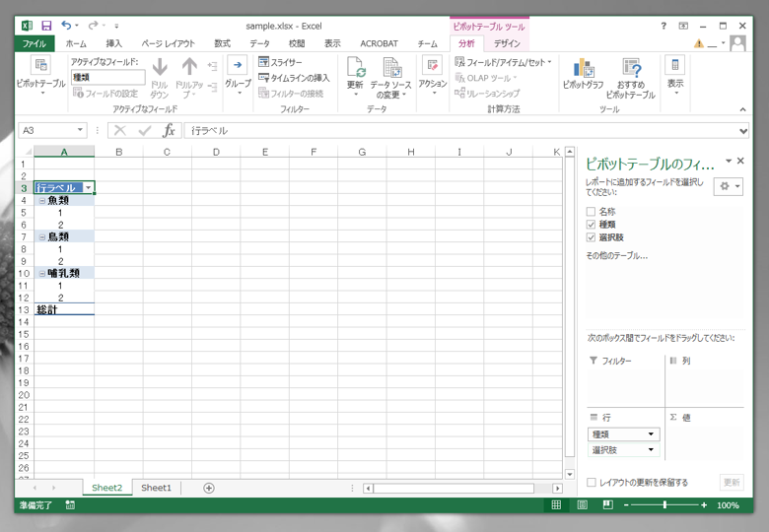This screenshot has width=769, height=532.
Task: Click the Insert Function fx icon
Action: click(x=169, y=130)
